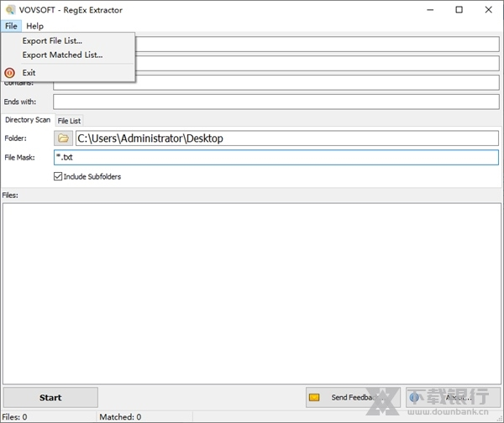
Task: Click the File Mask input field
Action: 276,158
